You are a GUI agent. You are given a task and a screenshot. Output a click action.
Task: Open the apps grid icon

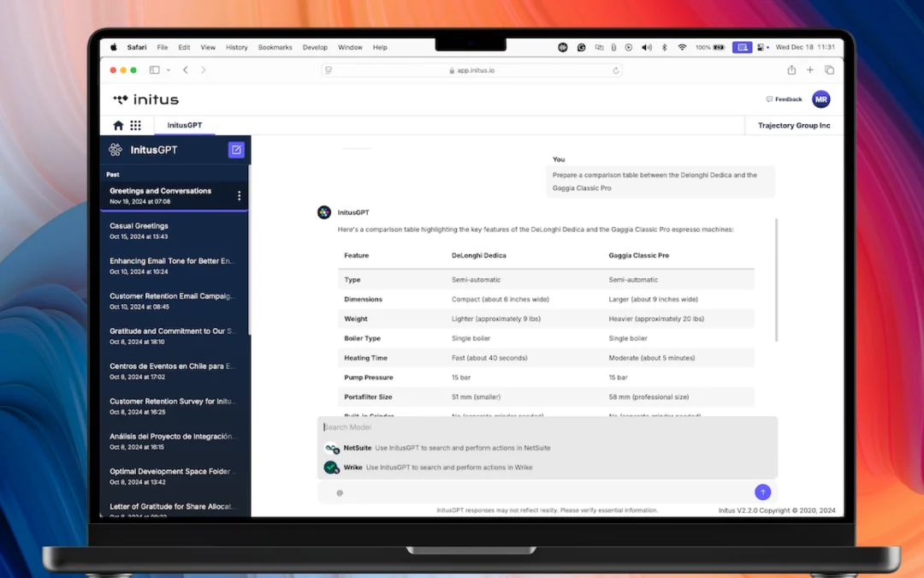pos(135,125)
